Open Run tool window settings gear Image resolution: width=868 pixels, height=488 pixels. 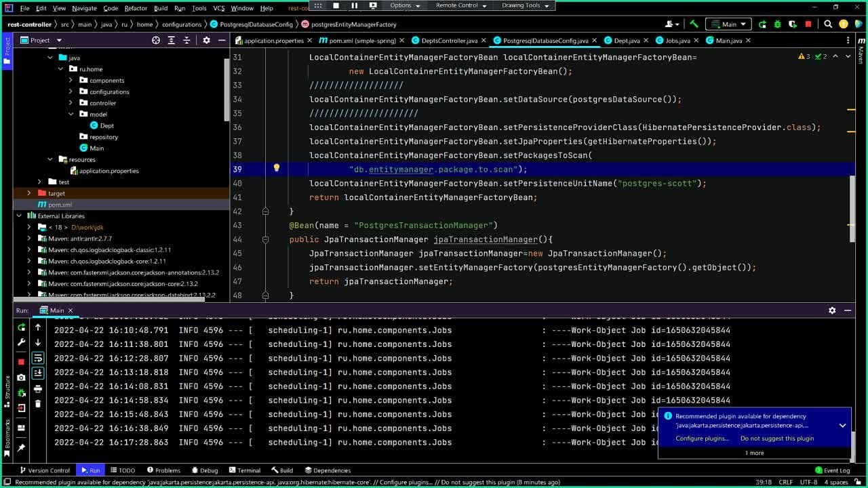832,310
